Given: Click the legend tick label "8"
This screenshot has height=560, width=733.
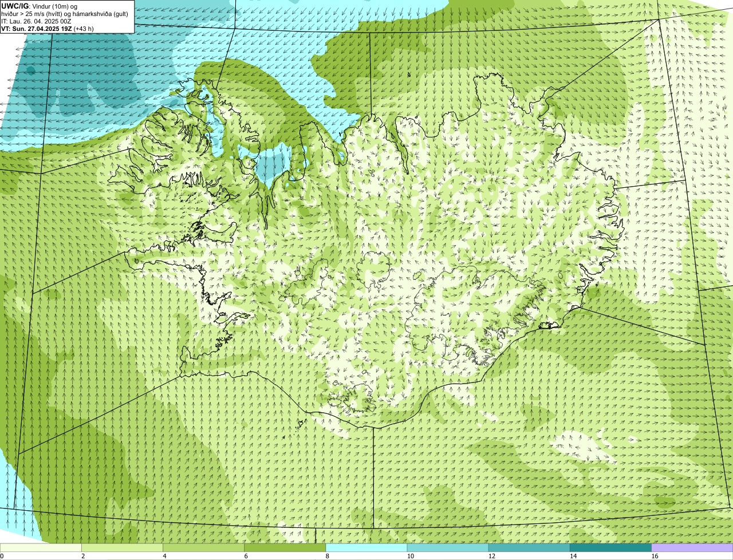Looking at the screenshot, I should point(328,556).
